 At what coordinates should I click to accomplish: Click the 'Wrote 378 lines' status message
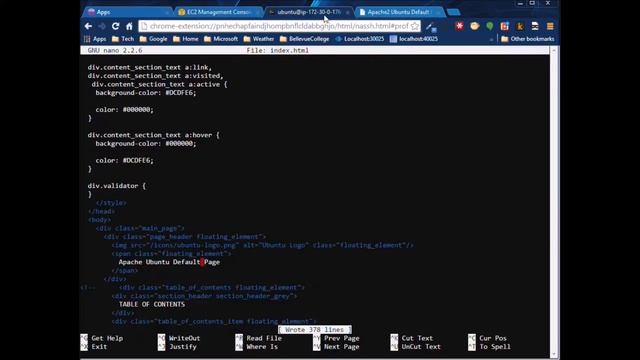pos(314,329)
